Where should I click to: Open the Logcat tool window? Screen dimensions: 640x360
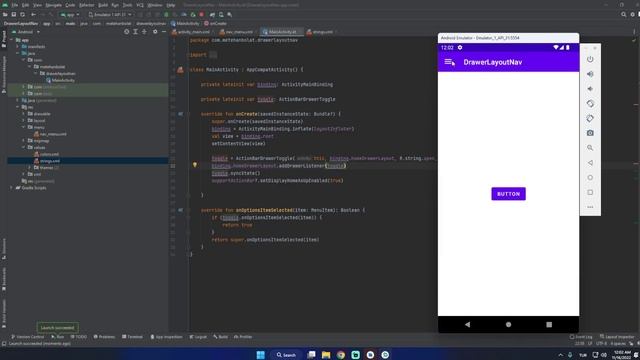[198, 337]
